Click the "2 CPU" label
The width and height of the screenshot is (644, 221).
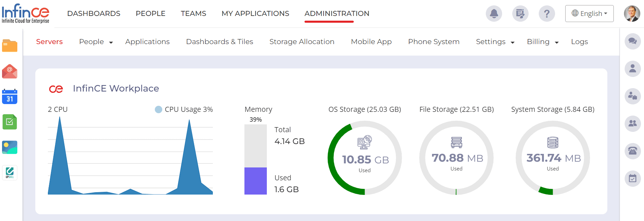pos(58,109)
